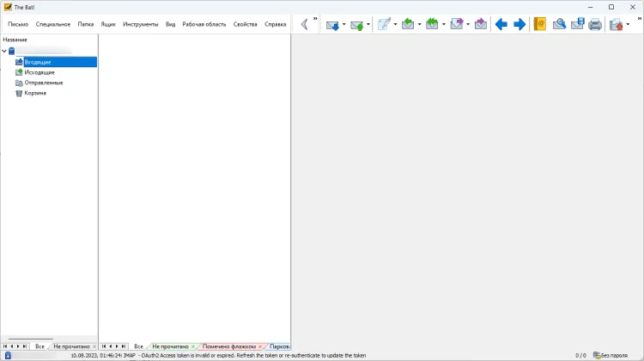Click the Get new mail icon
Screen dimensions: 644x361
tap(332, 25)
